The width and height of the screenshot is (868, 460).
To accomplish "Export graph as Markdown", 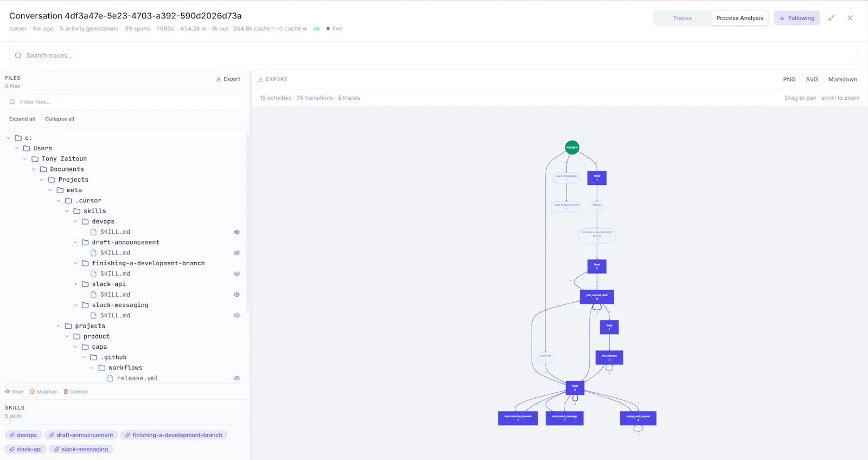I will click(843, 79).
